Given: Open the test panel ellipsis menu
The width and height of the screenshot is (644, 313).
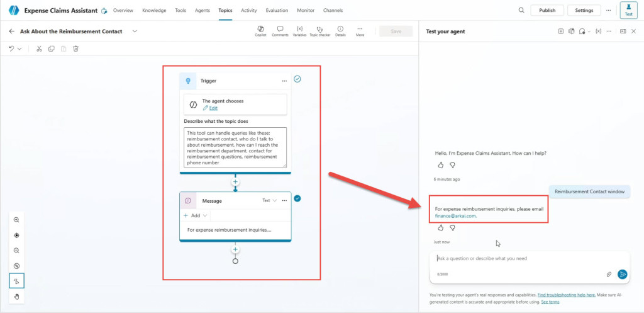Looking at the screenshot, I should (609, 31).
